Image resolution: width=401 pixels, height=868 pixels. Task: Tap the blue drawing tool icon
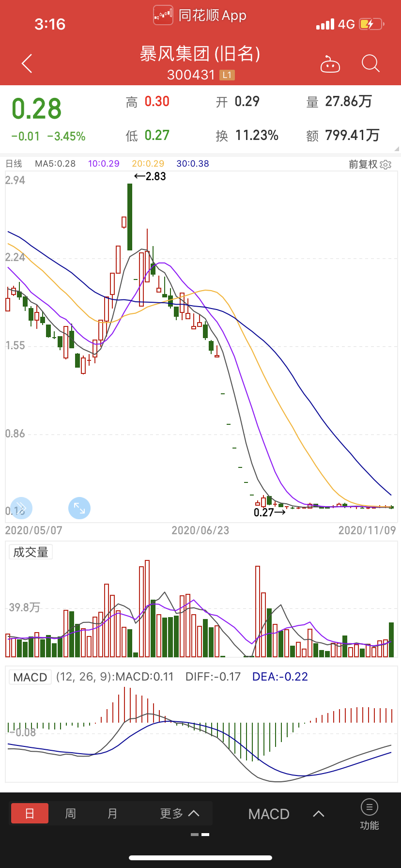21,508
